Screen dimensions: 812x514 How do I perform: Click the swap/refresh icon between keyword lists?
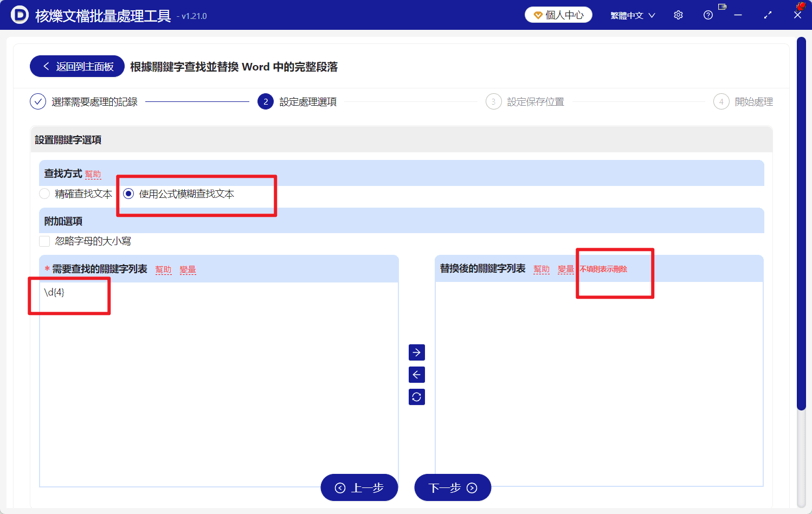[416, 396]
